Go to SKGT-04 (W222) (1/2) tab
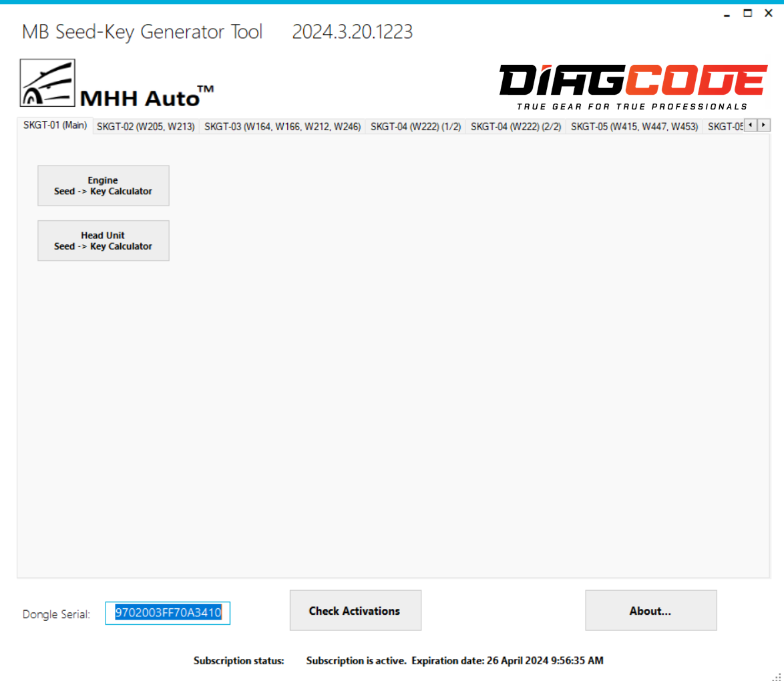Image resolution: width=784 pixels, height=681 pixels. pyautogui.click(x=415, y=127)
